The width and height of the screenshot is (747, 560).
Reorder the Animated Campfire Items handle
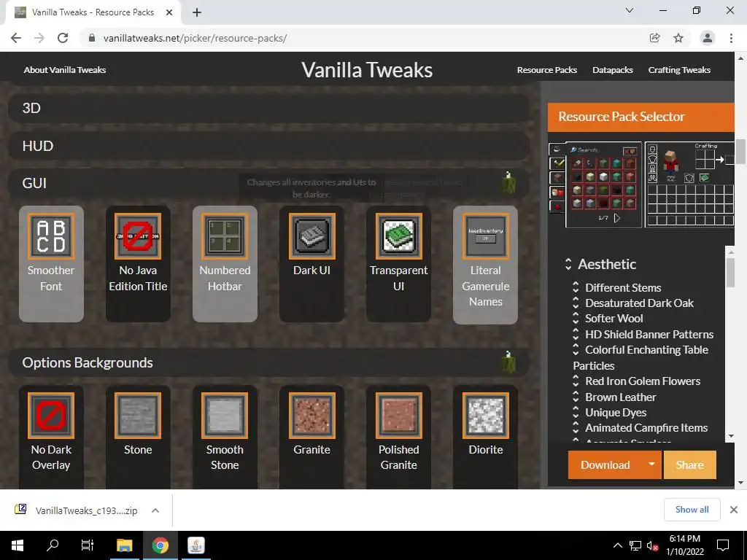point(576,427)
